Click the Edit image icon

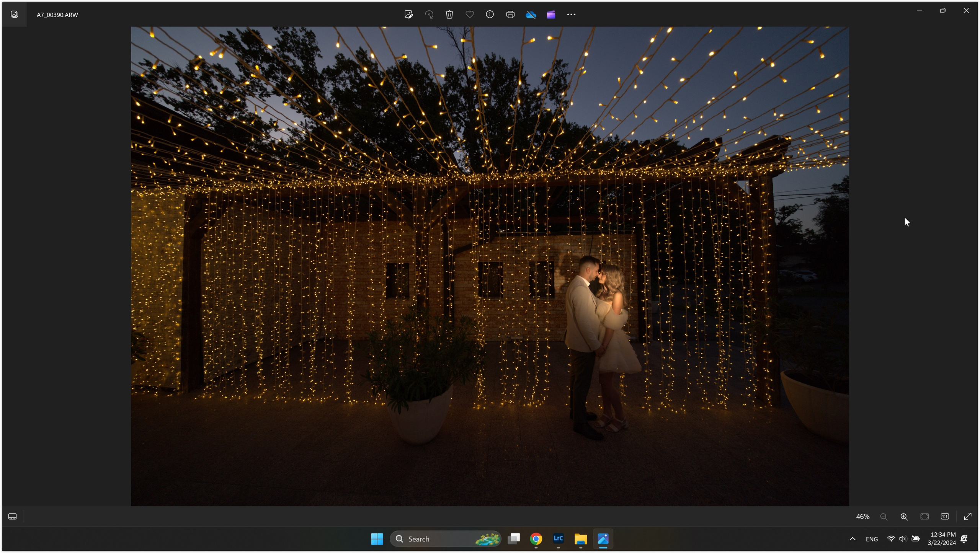[408, 15]
